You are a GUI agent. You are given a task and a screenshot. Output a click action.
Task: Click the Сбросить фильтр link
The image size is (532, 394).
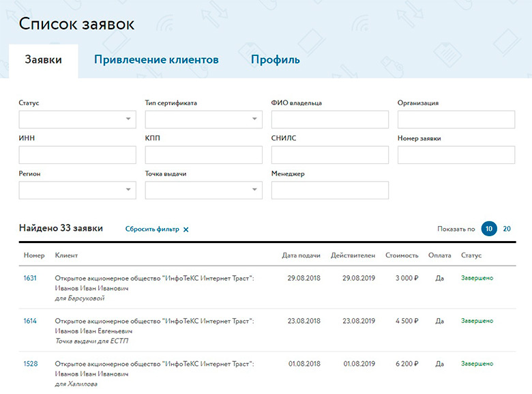click(152, 229)
